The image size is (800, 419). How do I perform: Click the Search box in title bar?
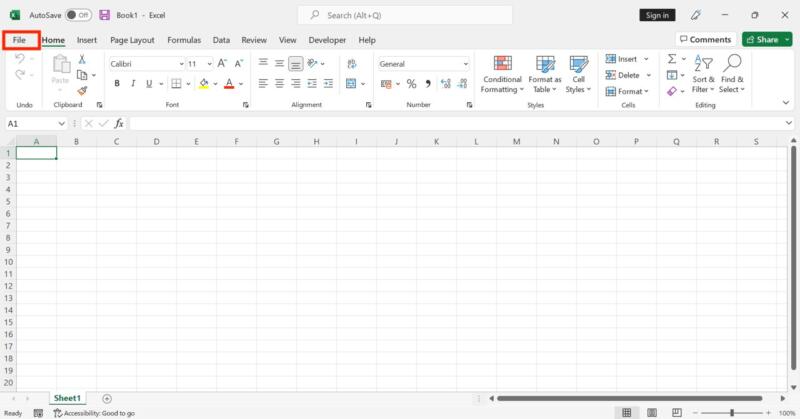click(405, 15)
